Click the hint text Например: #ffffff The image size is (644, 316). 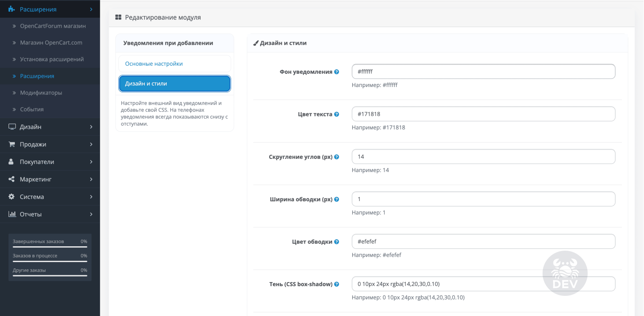[375, 85]
